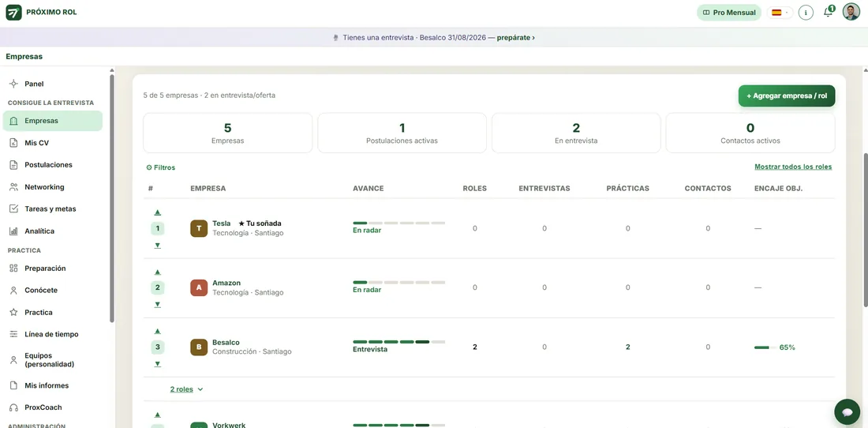
Task: Click the sidebar scrollbar
Action: point(112,197)
